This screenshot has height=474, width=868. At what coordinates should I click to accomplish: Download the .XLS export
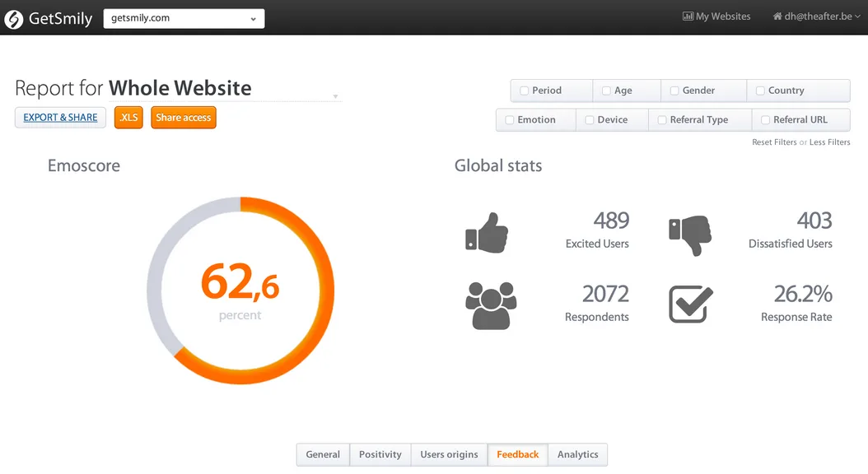pos(128,118)
